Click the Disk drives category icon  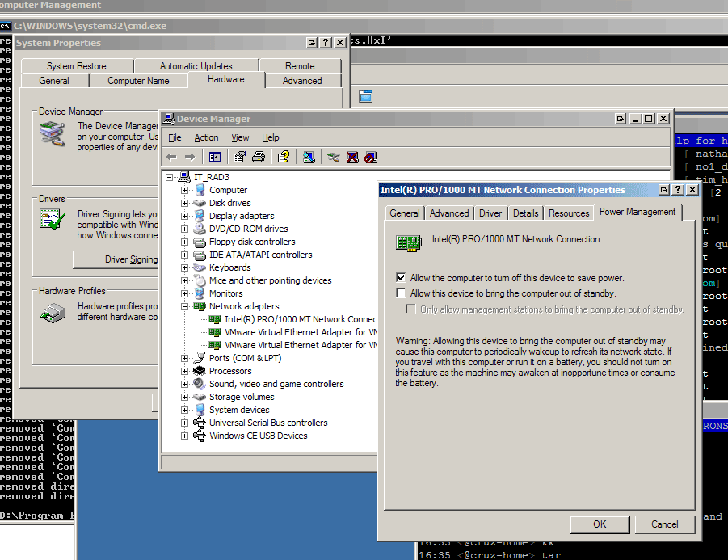200,203
